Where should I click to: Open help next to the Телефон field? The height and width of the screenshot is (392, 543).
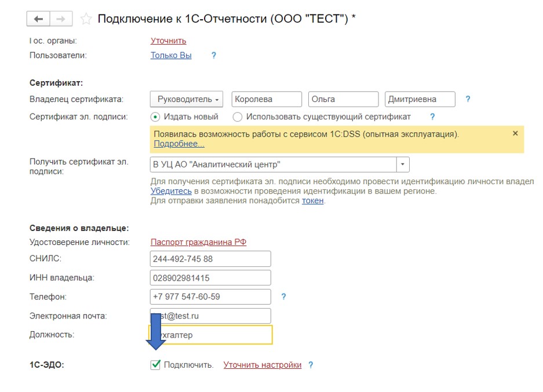pos(283,296)
